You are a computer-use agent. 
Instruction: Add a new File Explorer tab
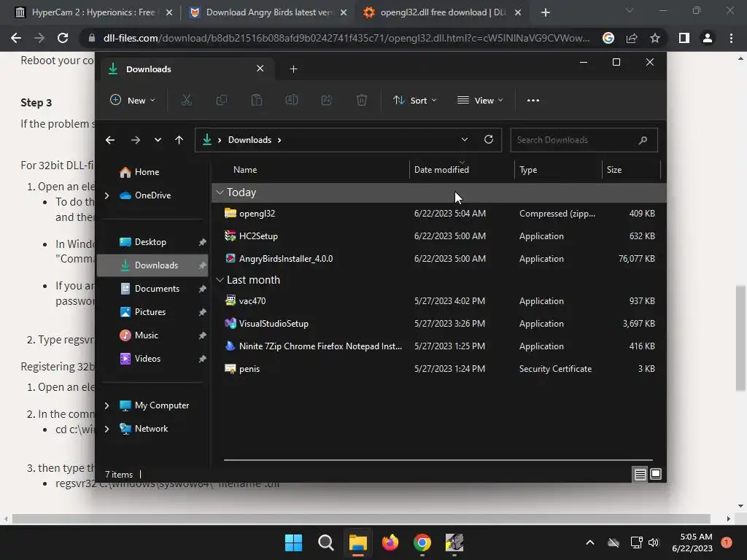pos(293,69)
